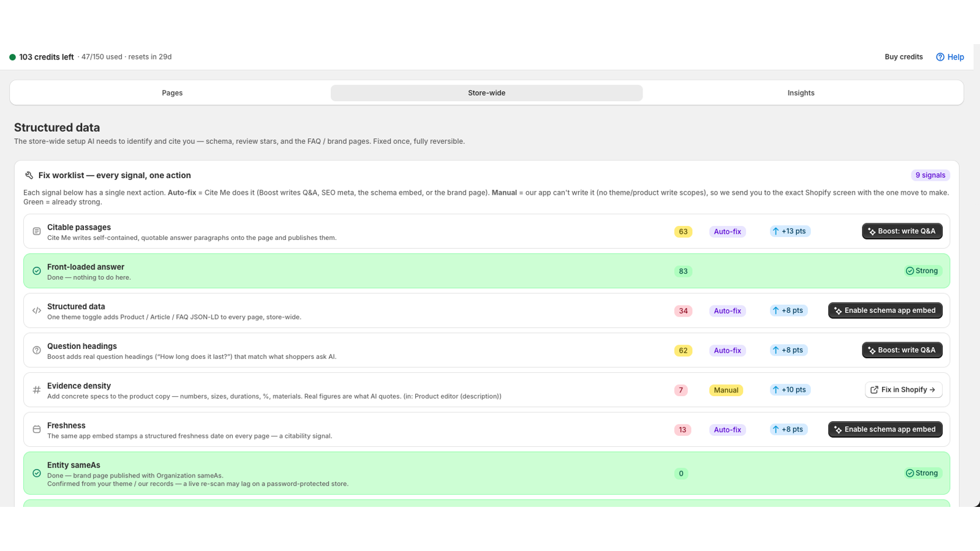Click the Front-loaded answer title
The width and height of the screenshot is (980, 551).
point(86,267)
